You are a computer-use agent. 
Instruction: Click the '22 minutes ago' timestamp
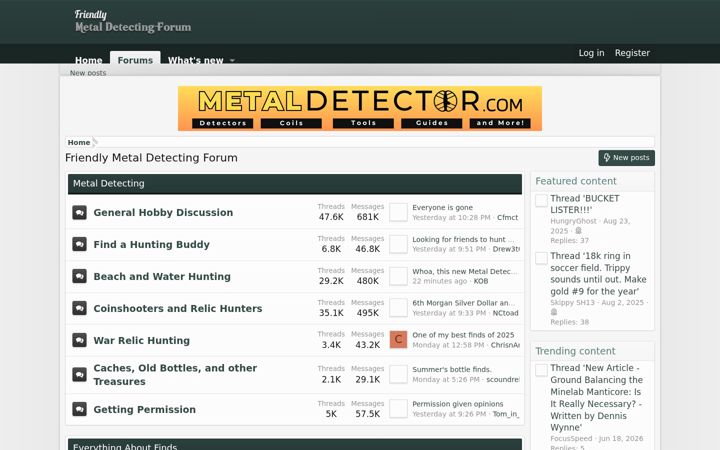[x=439, y=281]
